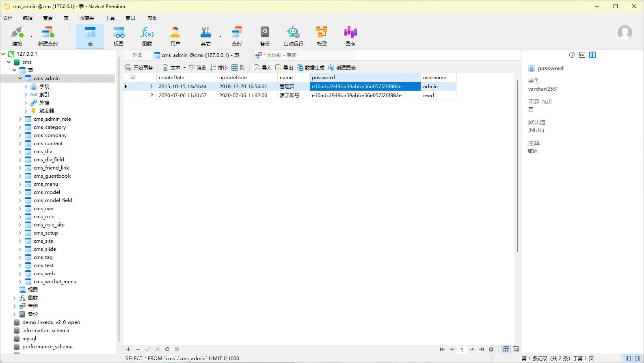The image size is (644, 363).
Task: Toggle the right information pane
Action: coord(638,359)
